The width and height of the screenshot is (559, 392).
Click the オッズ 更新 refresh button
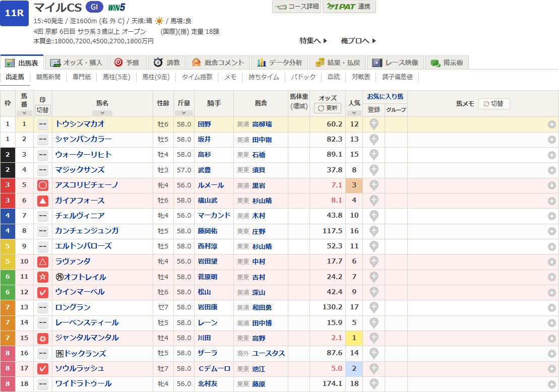pyautogui.click(x=327, y=108)
